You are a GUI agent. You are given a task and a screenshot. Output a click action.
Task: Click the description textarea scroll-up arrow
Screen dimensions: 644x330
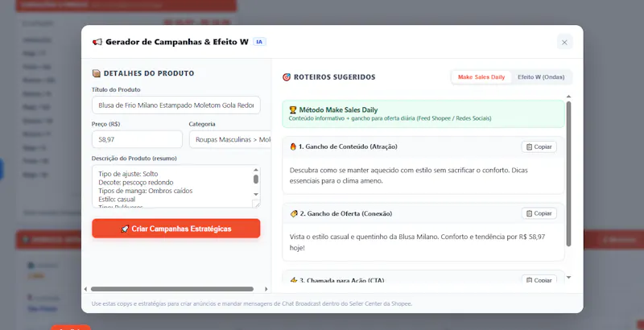coord(256,170)
